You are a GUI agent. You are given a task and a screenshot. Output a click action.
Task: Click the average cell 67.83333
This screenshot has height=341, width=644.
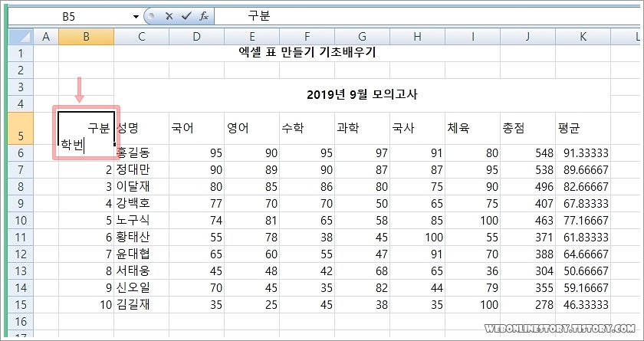tap(583, 203)
